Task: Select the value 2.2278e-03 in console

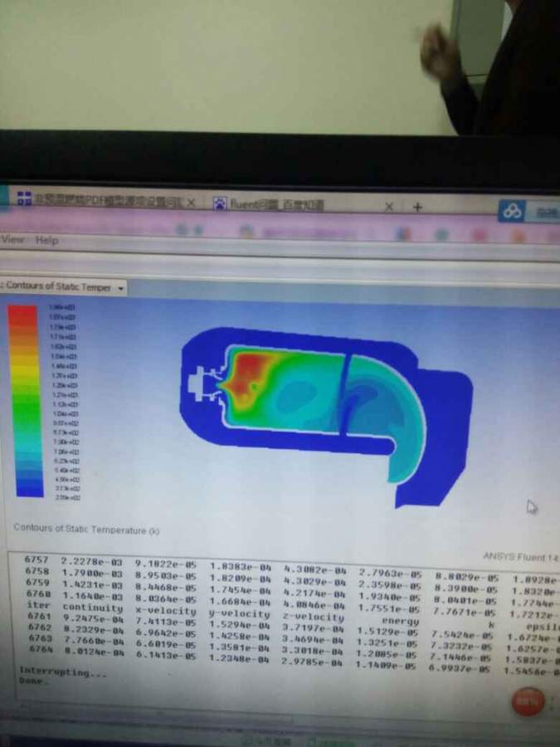Action: 91,561
